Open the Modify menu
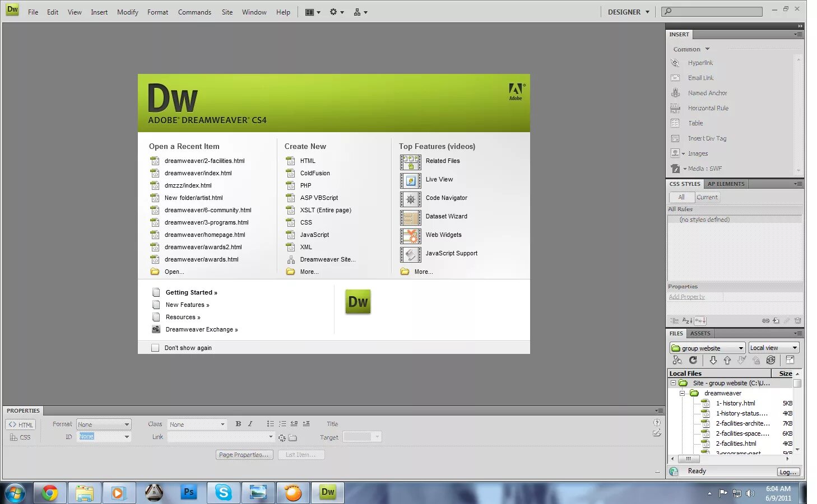The width and height of the screenshot is (817, 504). pyautogui.click(x=127, y=12)
